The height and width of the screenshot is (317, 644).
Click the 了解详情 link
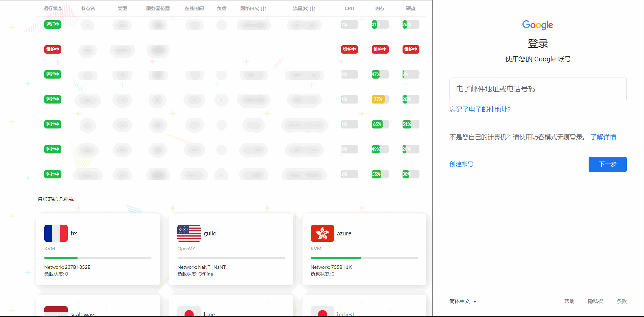click(603, 137)
